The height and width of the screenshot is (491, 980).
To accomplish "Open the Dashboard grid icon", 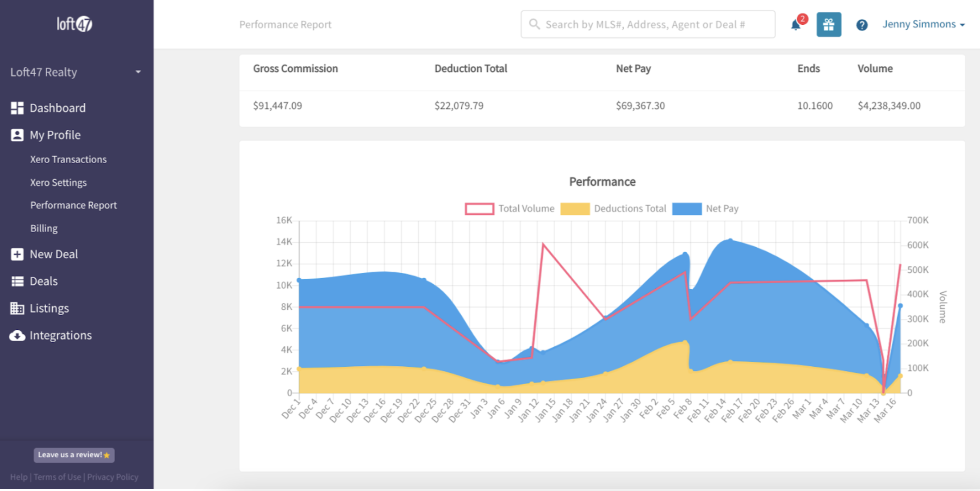I will tap(17, 108).
